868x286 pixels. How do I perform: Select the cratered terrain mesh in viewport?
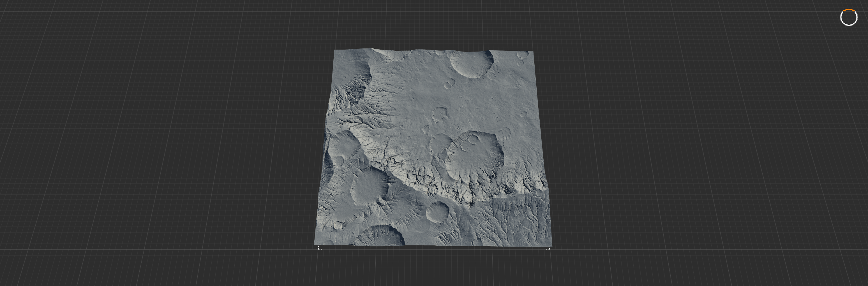433,148
